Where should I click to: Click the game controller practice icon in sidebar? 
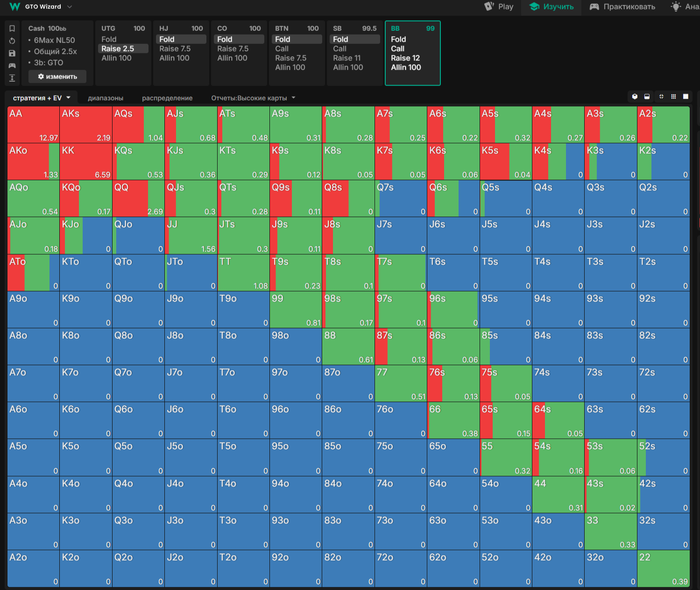coord(12,66)
